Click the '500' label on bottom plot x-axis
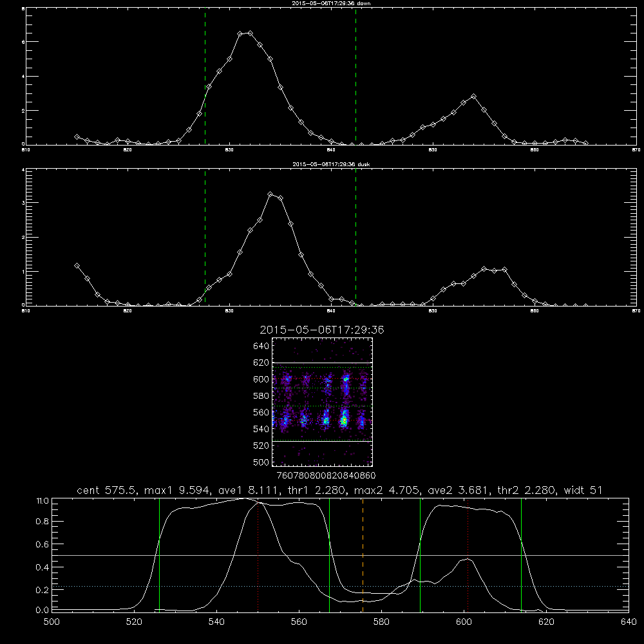The image size is (644, 644). 52,622
